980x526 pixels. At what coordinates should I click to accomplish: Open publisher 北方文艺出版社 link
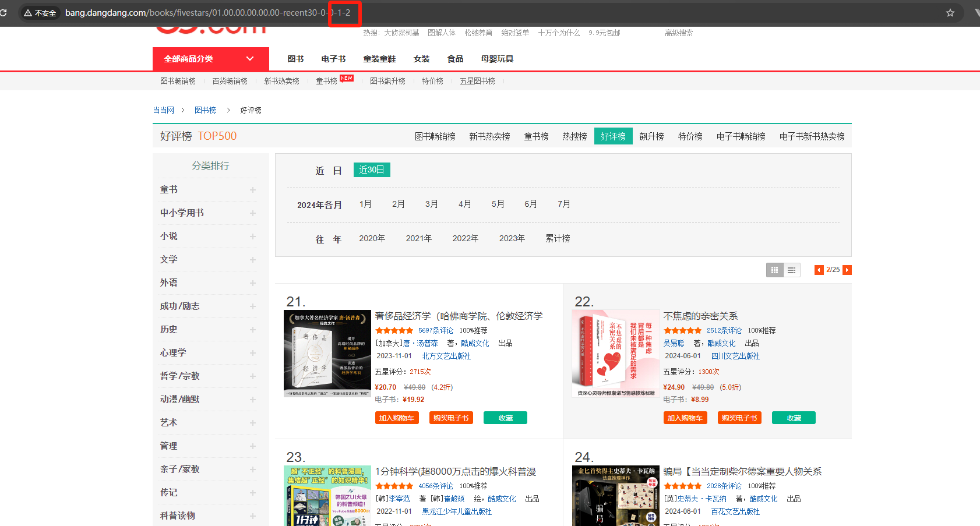(x=446, y=356)
